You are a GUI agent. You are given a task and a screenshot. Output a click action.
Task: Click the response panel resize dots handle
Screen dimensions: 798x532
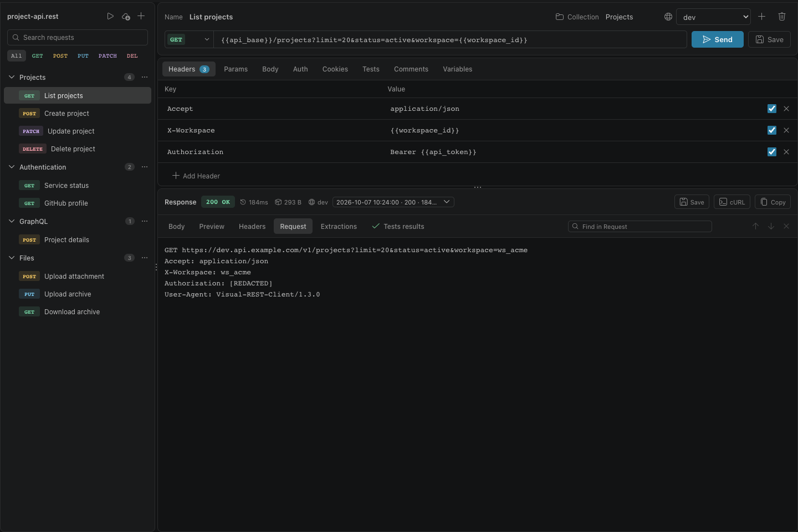[478, 187]
